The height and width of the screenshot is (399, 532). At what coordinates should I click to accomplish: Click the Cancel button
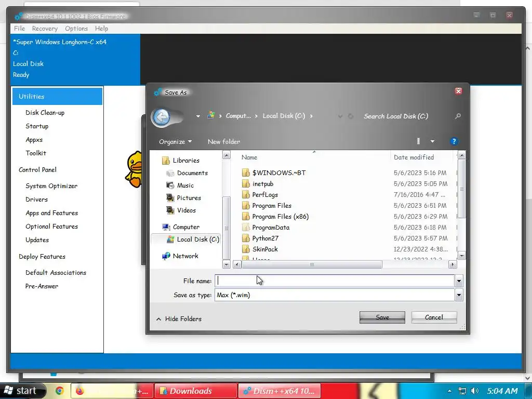coord(434,317)
